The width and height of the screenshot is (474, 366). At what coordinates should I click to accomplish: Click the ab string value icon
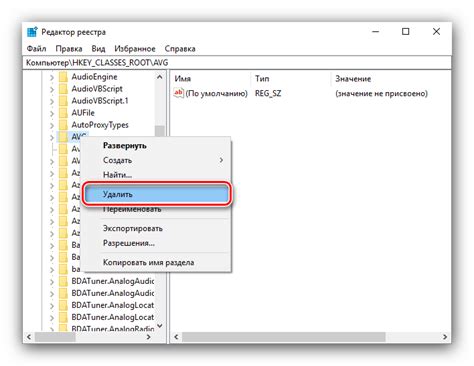179,93
